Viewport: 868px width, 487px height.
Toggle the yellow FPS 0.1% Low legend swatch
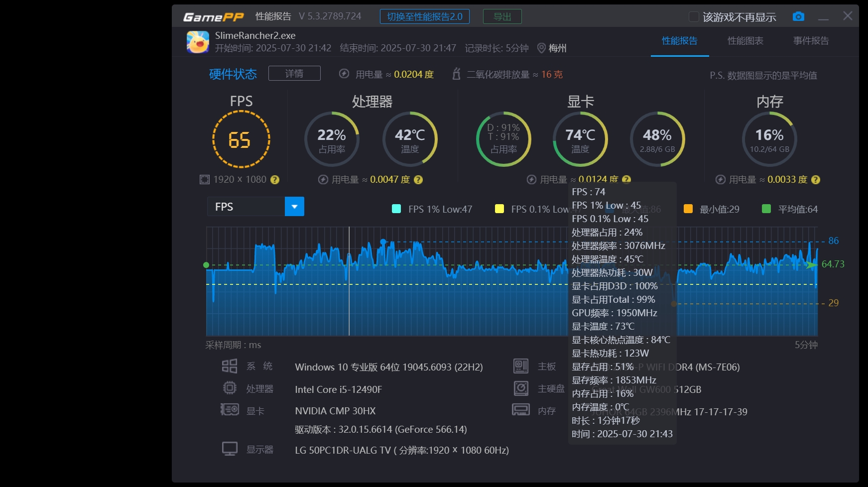[499, 209]
